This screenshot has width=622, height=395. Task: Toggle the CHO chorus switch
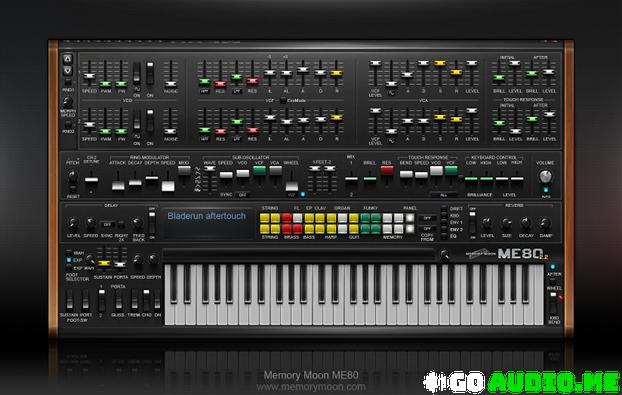click(x=147, y=300)
